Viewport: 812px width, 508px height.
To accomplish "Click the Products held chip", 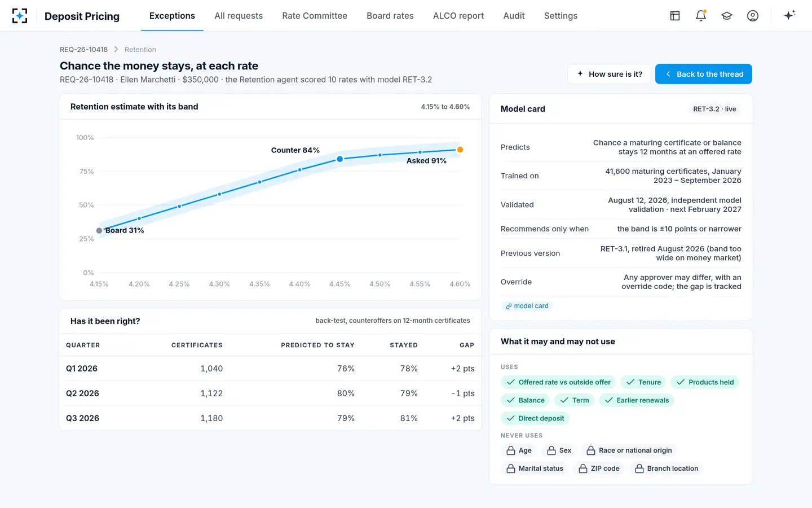I will pos(705,382).
